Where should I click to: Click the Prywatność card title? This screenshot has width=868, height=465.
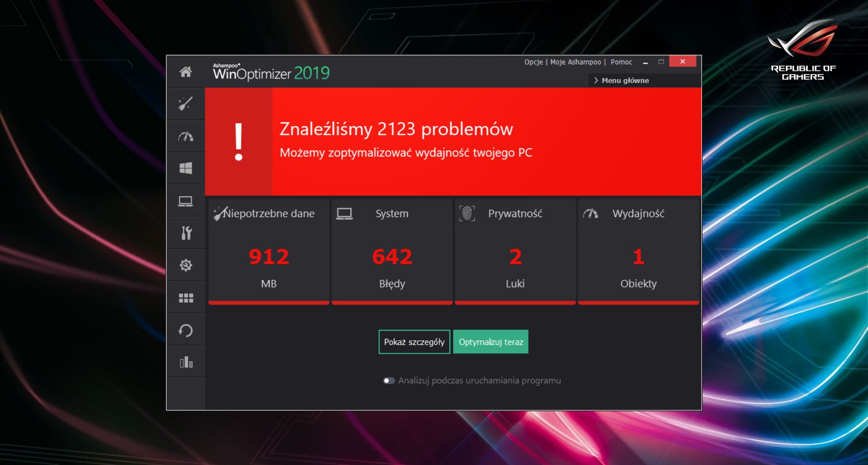coord(515,214)
